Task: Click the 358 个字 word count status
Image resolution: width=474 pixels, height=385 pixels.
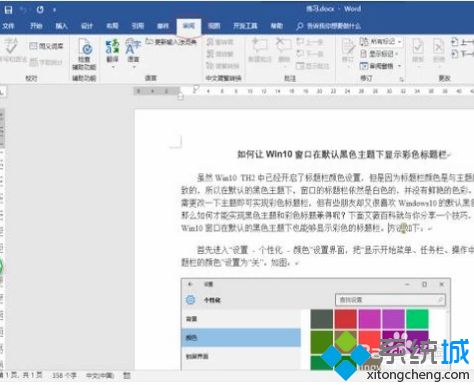Action: click(64, 376)
